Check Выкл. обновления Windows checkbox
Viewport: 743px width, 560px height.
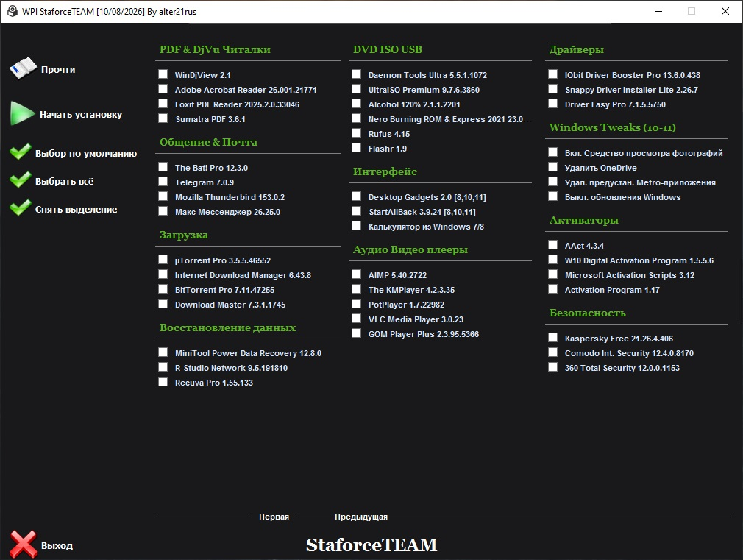552,196
